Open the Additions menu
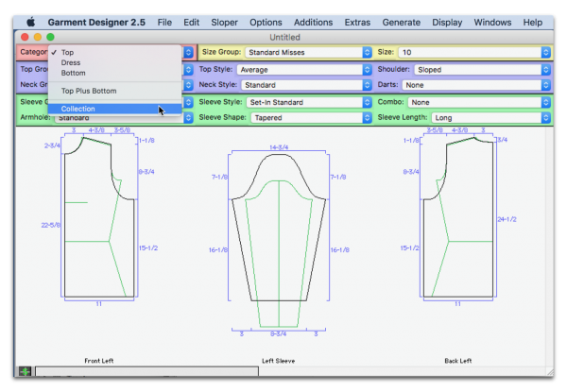567x392 pixels. click(x=313, y=23)
